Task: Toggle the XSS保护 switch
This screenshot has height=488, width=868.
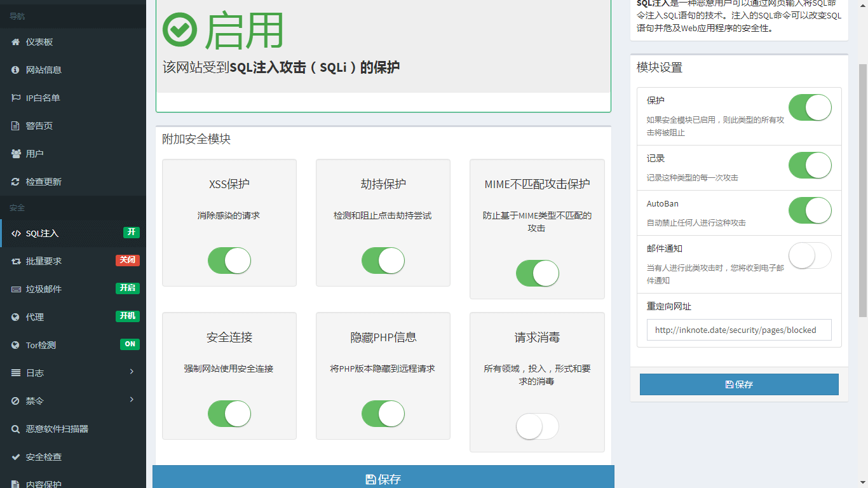Action: (x=229, y=261)
